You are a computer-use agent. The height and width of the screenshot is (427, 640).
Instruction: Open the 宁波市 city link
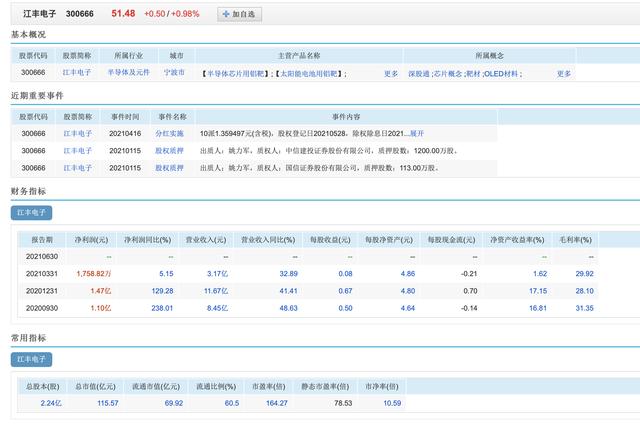pyautogui.click(x=174, y=72)
